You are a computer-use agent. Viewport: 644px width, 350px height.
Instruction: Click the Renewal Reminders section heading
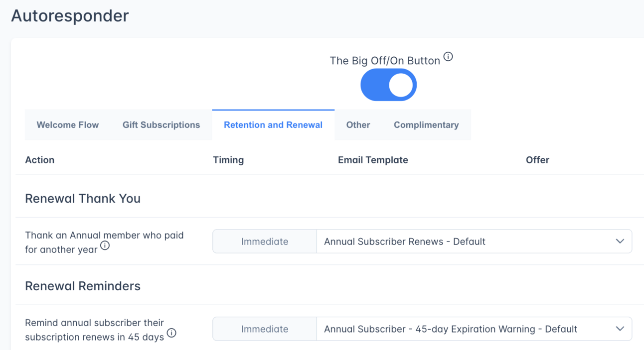[83, 286]
